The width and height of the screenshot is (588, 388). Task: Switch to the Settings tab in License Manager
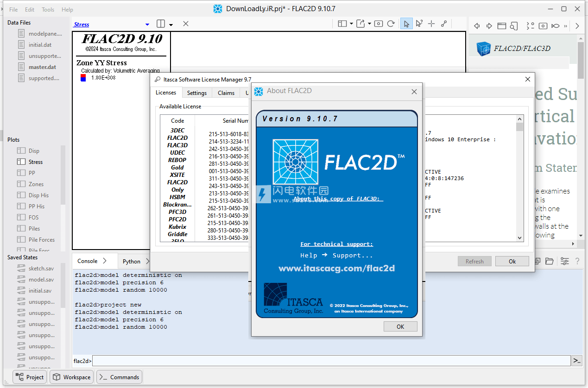197,93
